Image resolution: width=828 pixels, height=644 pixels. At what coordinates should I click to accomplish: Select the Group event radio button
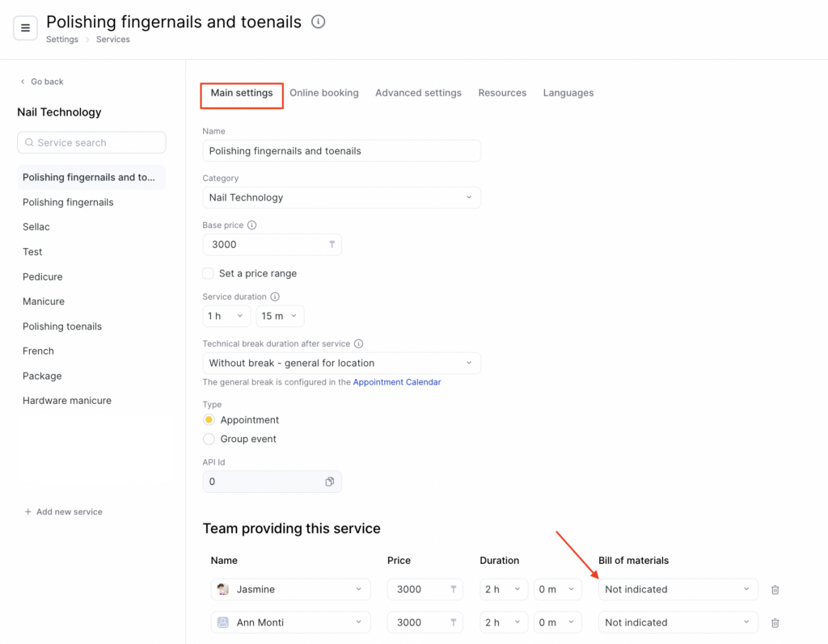click(x=209, y=439)
